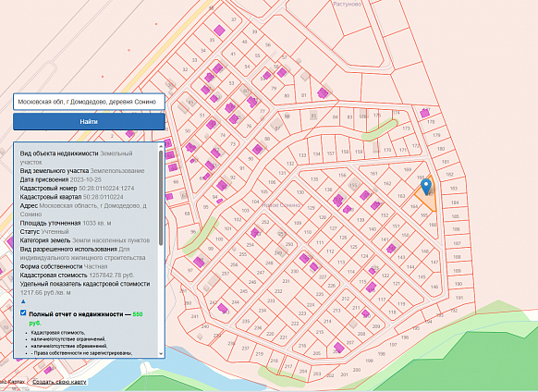Click the Найти search button

pos(89,121)
